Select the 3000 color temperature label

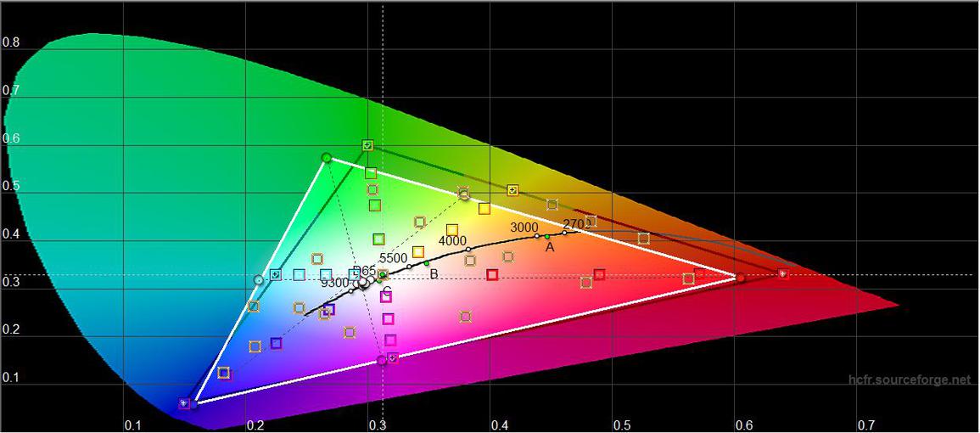coord(524,228)
